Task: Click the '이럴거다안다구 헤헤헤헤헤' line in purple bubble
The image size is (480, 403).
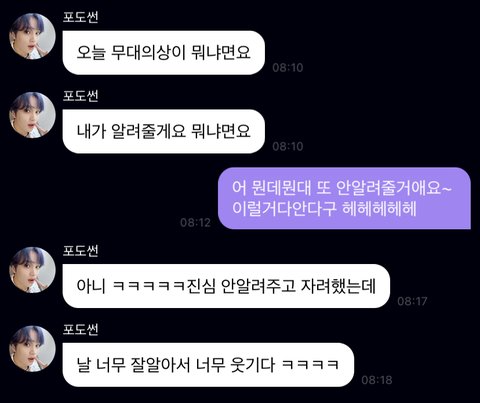Action: (x=324, y=209)
